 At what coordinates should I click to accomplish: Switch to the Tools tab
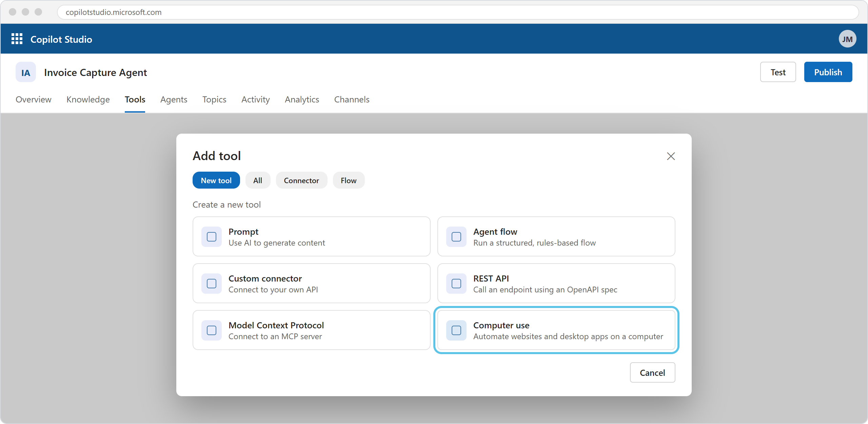[135, 99]
